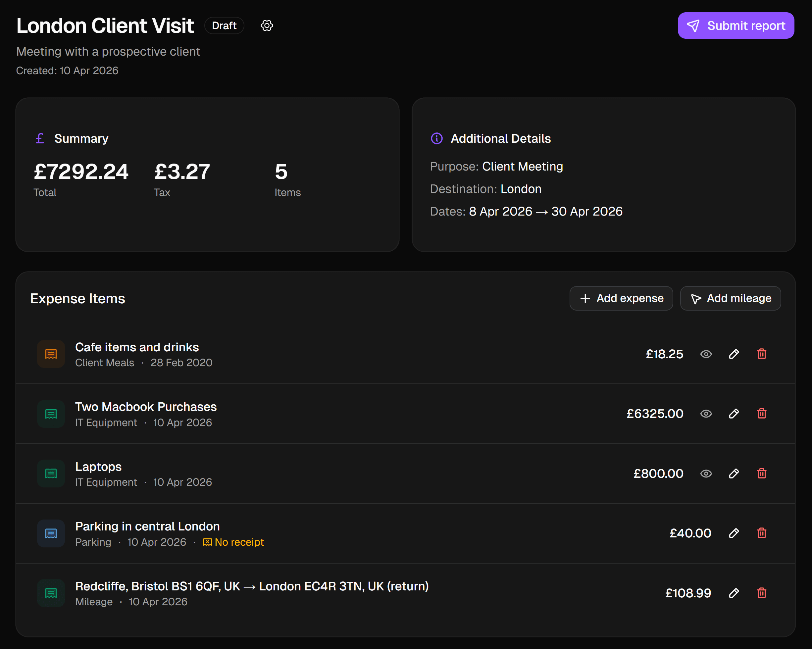Delete the Laptops expense

[762, 474]
